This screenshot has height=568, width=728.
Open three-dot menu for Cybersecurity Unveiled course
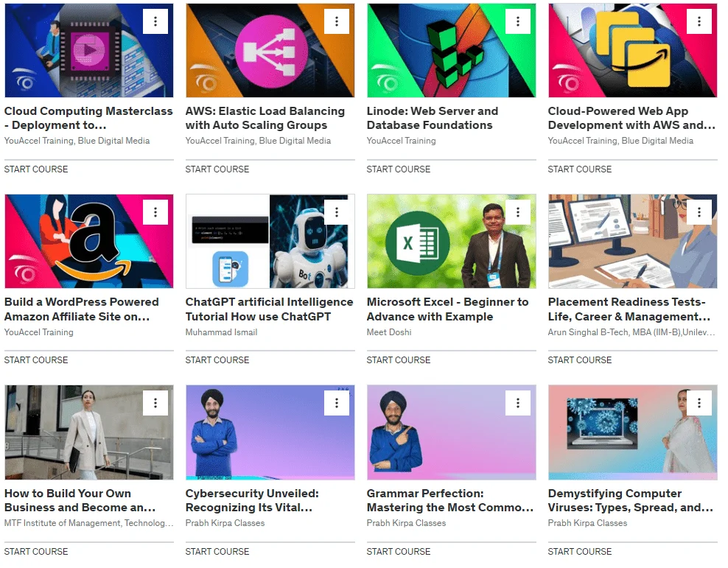coord(337,403)
